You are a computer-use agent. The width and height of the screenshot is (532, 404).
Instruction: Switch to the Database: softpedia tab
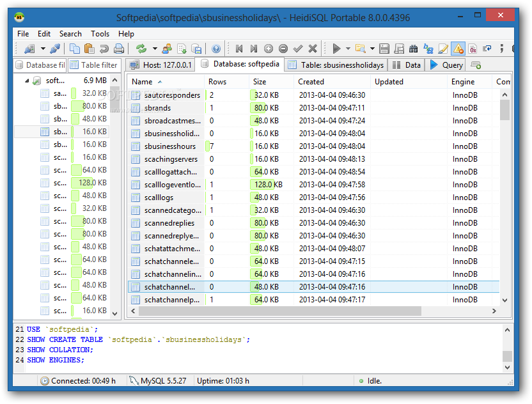[x=240, y=64]
